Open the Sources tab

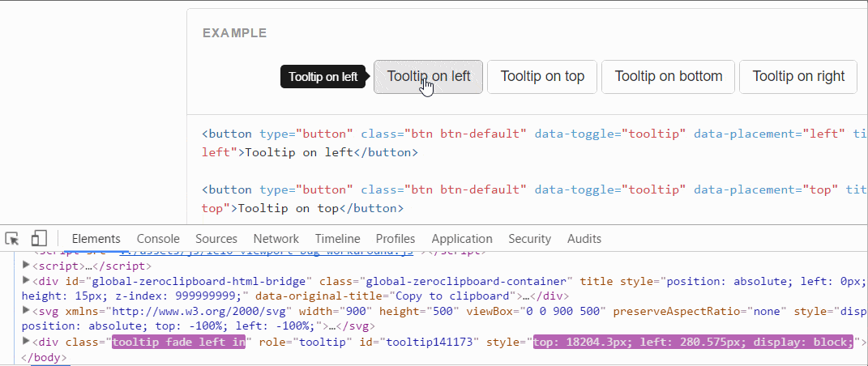click(x=216, y=239)
